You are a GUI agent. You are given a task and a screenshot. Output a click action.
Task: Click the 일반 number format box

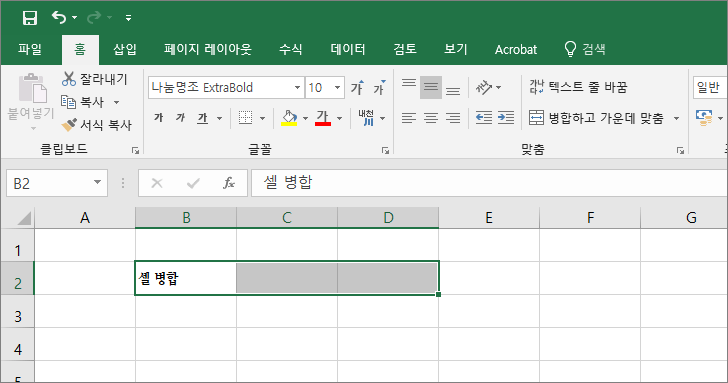pyautogui.click(x=710, y=87)
